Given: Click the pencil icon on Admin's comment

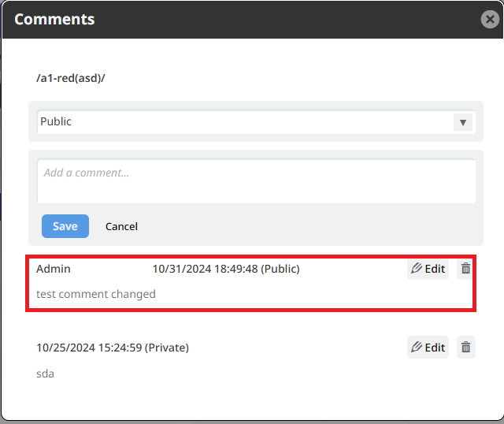Looking at the screenshot, I should pyautogui.click(x=417, y=268).
